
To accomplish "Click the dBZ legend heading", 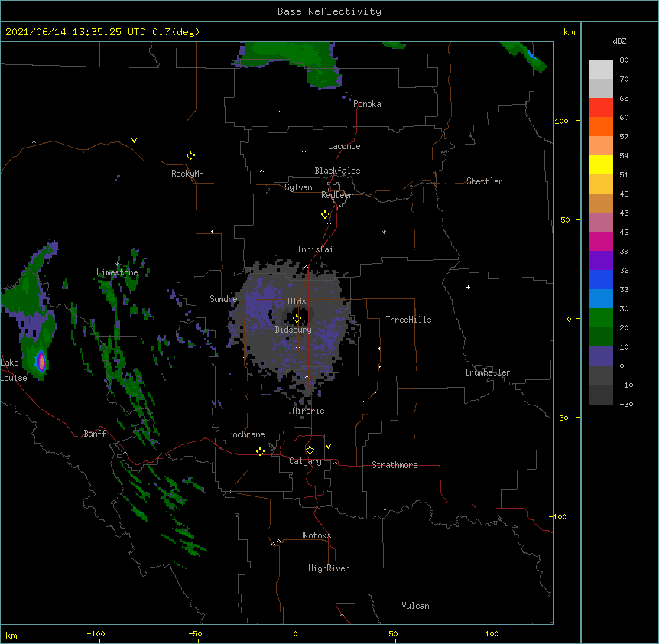I will click(x=619, y=41).
